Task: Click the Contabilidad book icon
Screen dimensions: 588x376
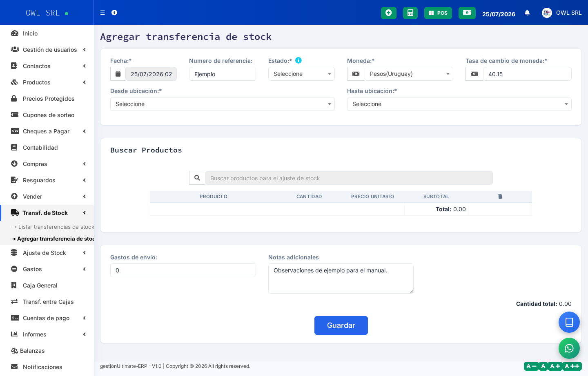Action: click(14, 147)
